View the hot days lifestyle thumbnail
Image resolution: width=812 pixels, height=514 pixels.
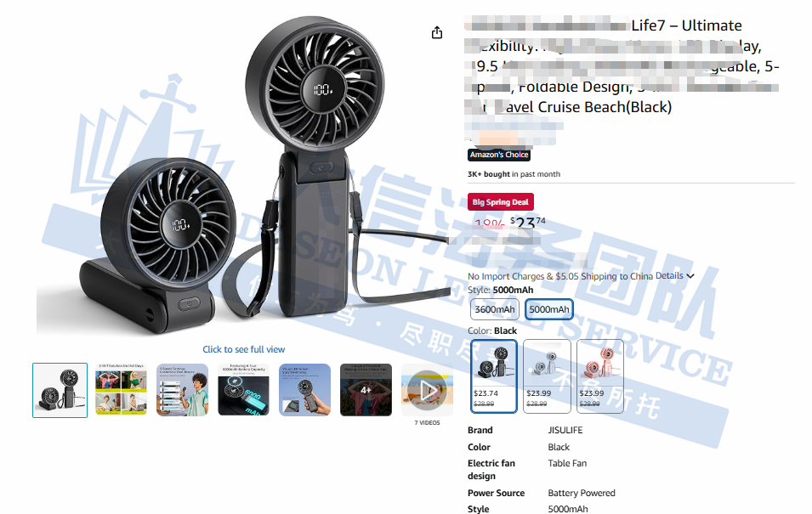pos(122,390)
